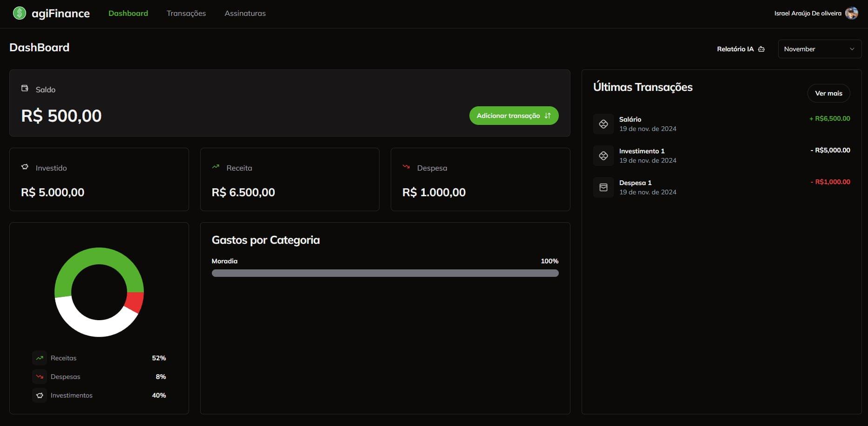Click the chevron arrow in month selector
Image resolution: width=868 pixels, height=426 pixels.
pos(852,49)
